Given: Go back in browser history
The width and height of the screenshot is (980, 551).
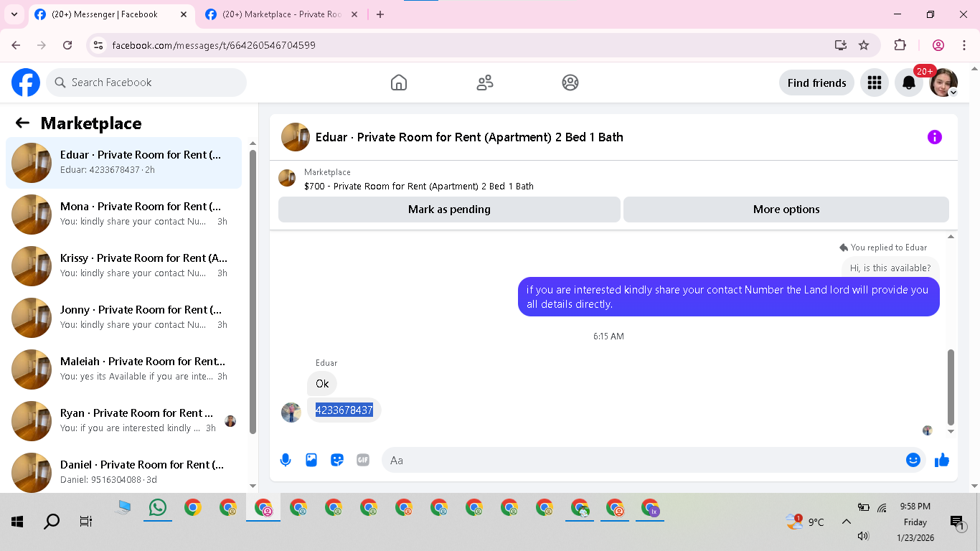Looking at the screenshot, I should (x=16, y=45).
